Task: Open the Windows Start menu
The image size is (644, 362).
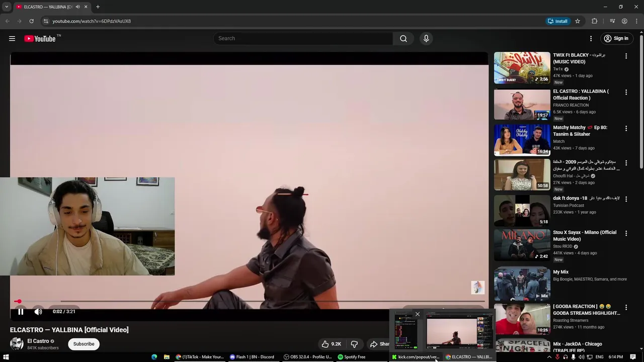Action: [7, 357]
